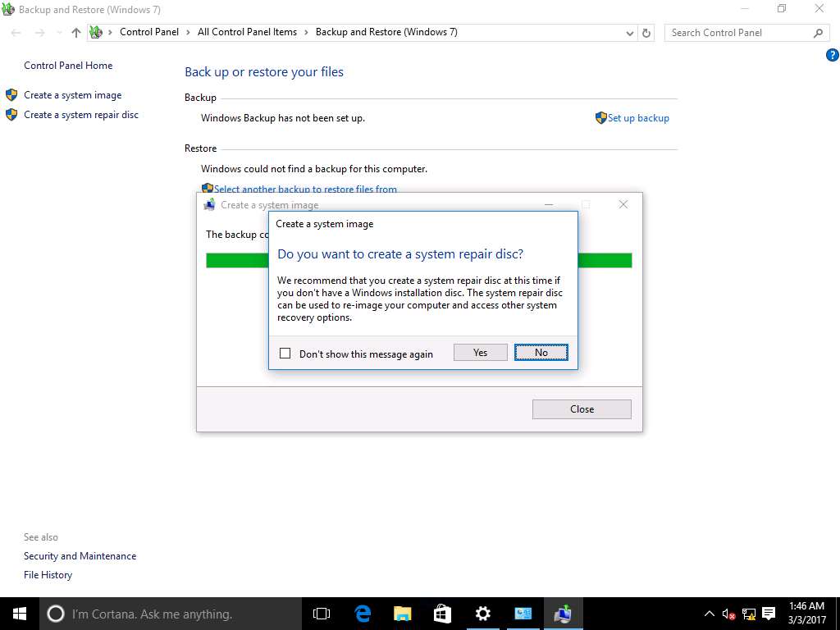840x630 pixels.
Task: Select another backup to restore files from
Action: [x=305, y=189]
